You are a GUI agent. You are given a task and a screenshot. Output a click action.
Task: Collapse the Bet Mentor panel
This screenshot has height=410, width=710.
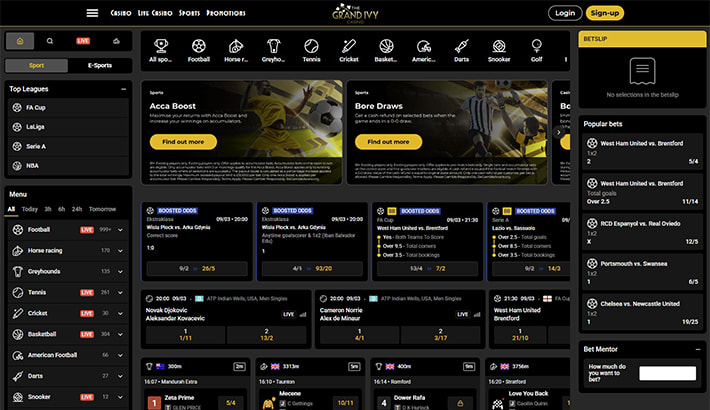click(x=698, y=349)
